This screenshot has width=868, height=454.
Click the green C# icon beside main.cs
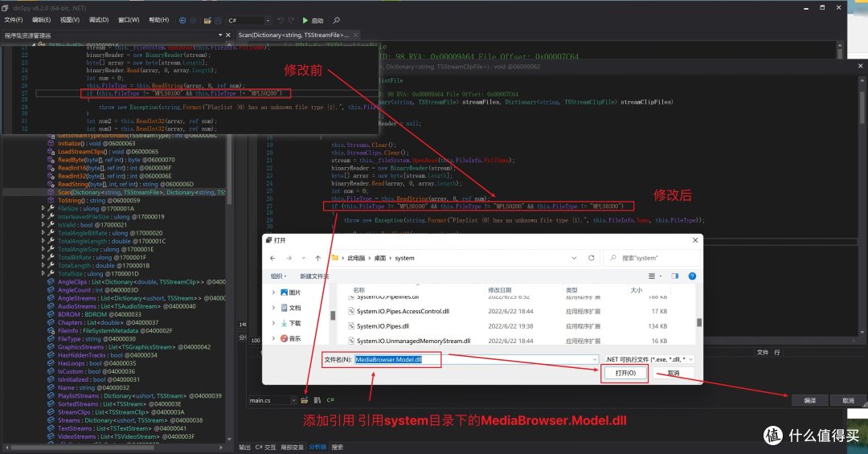click(x=330, y=399)
